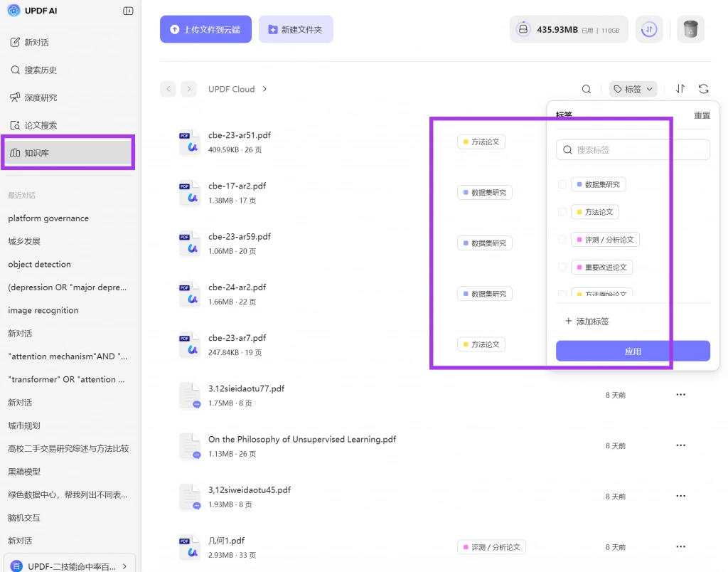Click the sort order icon

tap(680, 89)
